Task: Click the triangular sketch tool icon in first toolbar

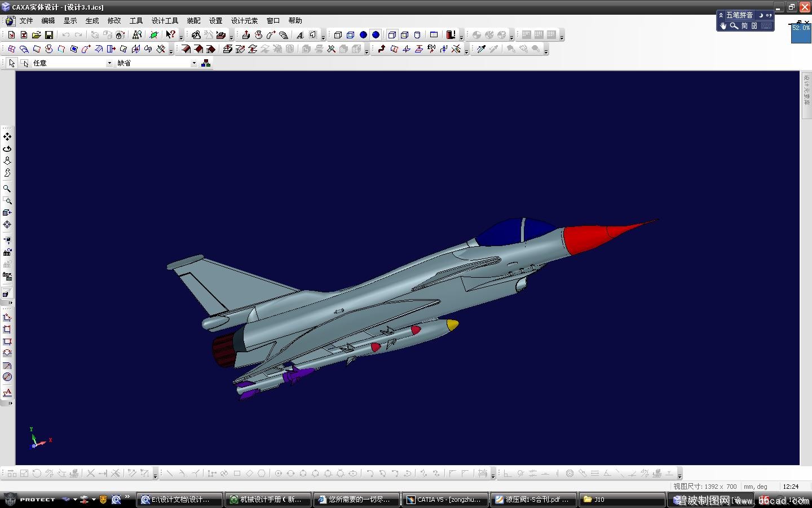Action: point(209,35)
